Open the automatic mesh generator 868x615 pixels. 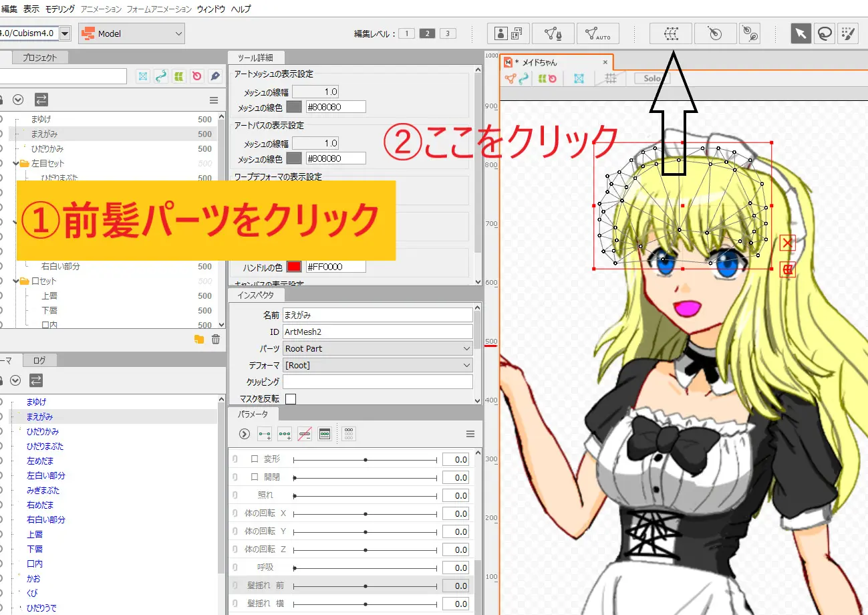point(598,33)
